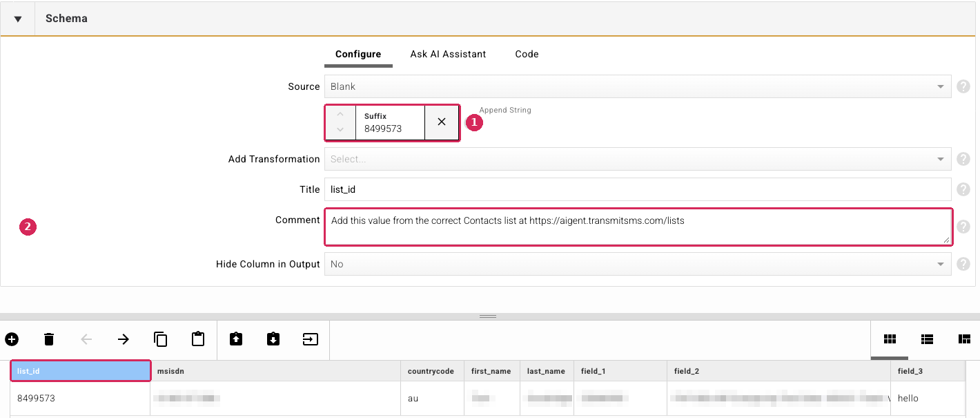This screenshot has height=418, width=980.
Task: Move Suffix transformation up
Action: (340, 114)
